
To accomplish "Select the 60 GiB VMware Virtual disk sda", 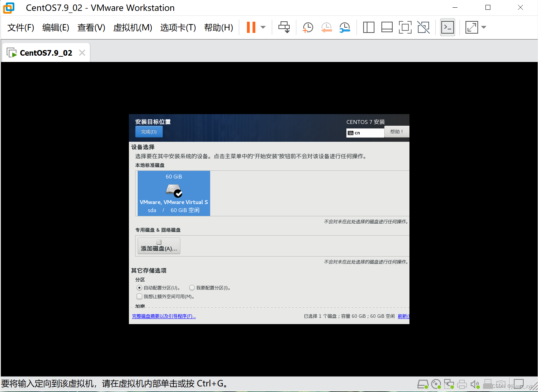I will click(x=174, y=193).
